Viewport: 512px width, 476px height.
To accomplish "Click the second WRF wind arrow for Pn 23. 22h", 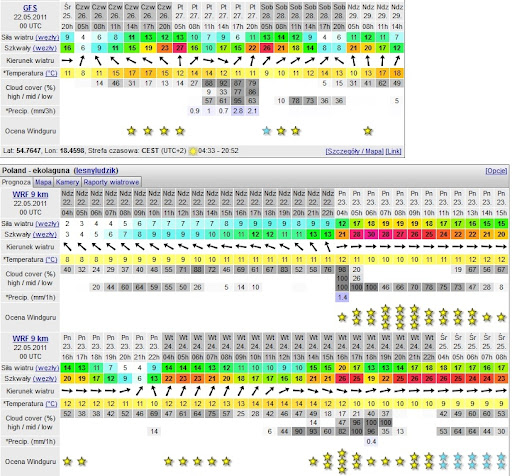I will tap(154, 391).
